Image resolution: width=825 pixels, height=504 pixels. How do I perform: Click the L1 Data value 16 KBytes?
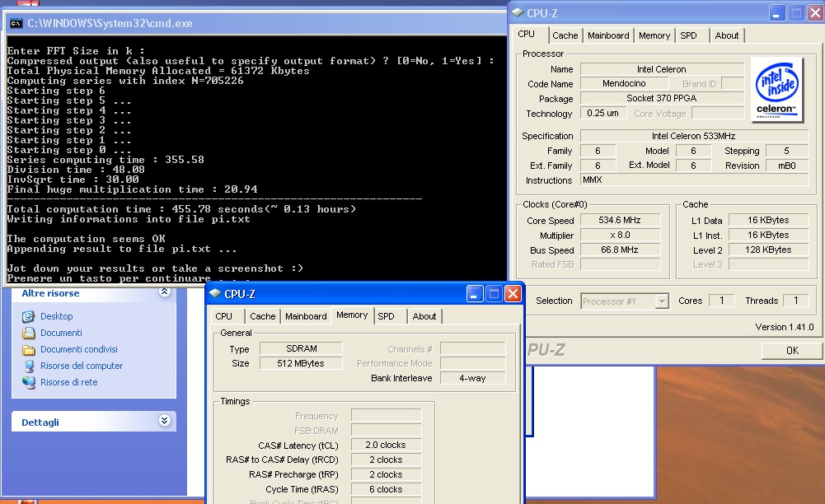[x=768, y=220]
